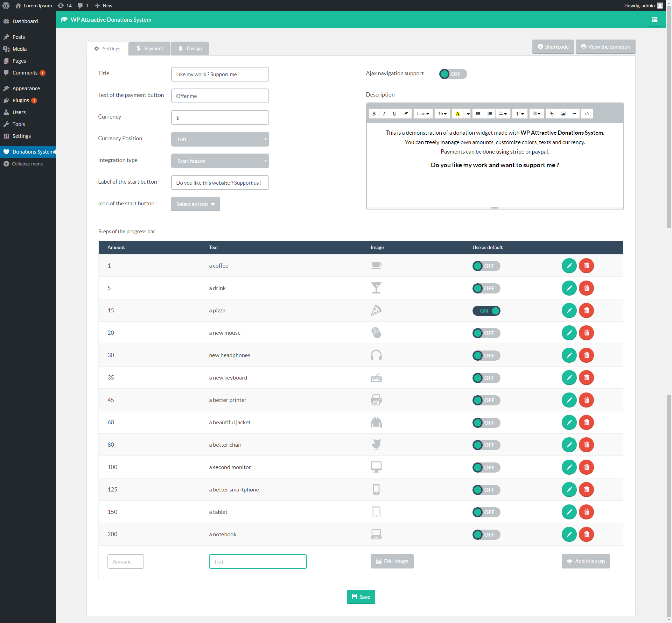
Task: Delete the 'a notebook' step
Action: [x=587, y=534]
